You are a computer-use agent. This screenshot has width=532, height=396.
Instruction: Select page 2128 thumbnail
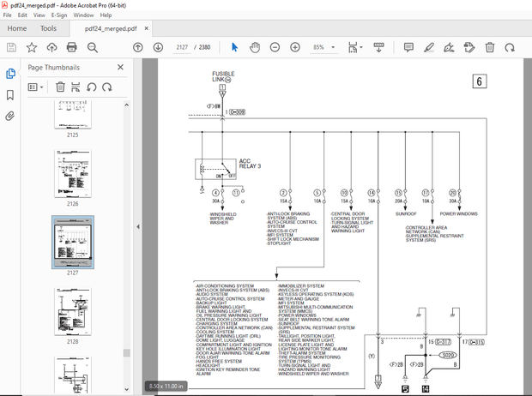73,312
